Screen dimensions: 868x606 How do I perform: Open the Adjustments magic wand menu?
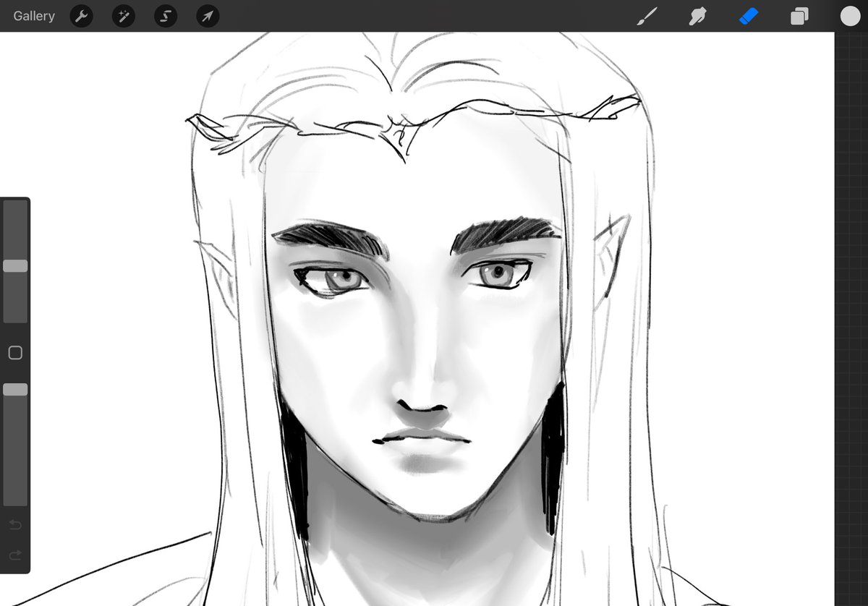click(x=123, y=15)
